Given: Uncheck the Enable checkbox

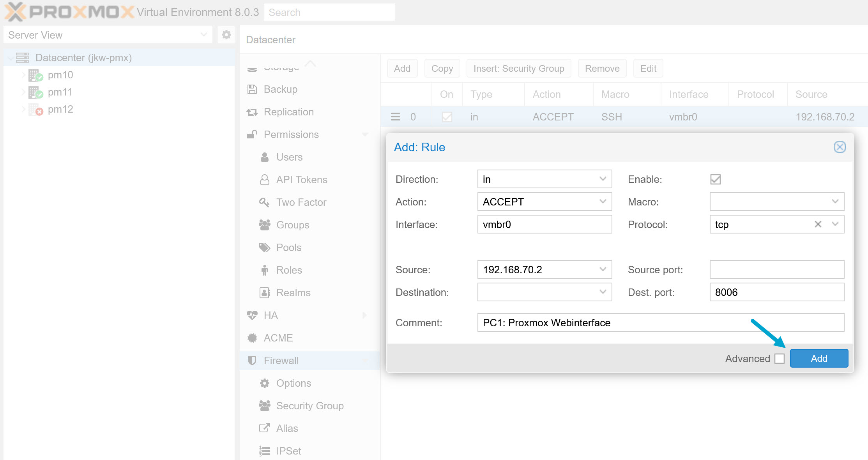Looking at the screenshot, I should pyautogui.click(x=715, y=179).
